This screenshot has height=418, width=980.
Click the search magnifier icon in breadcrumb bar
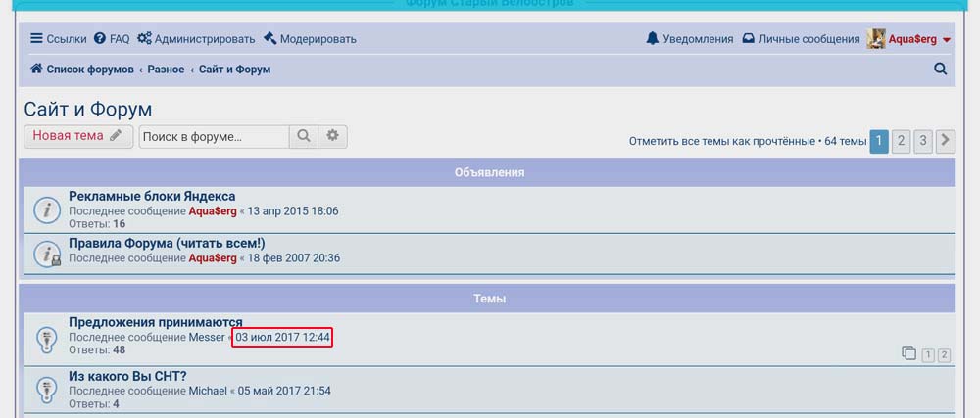941,70
